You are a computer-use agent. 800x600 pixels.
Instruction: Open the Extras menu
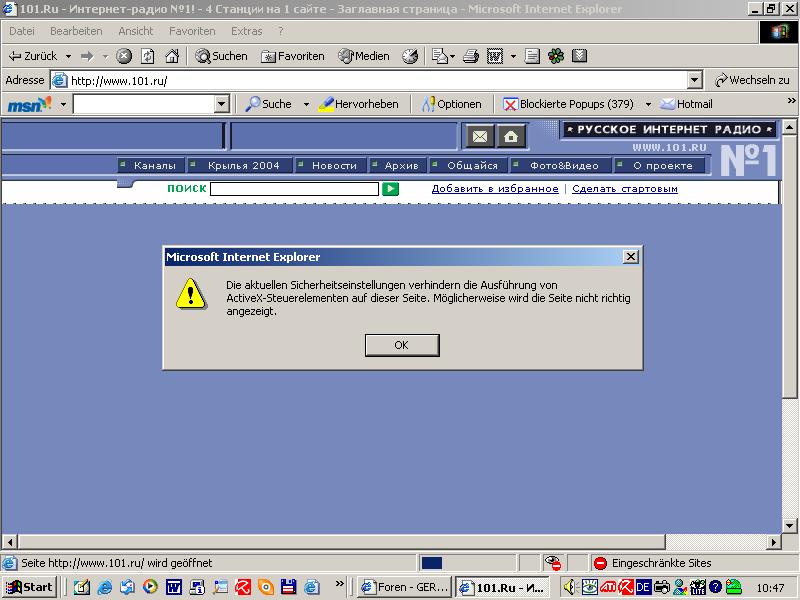[x=246, y=31]
